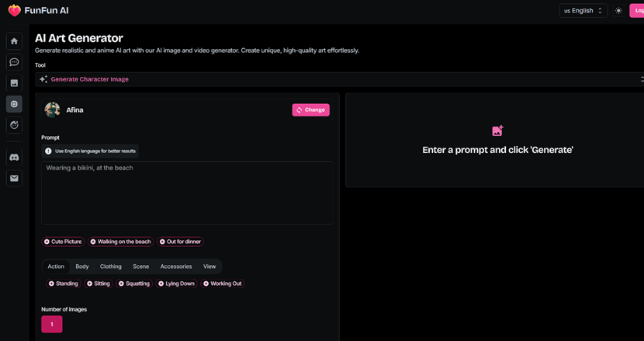Click the FunFun AI heart logo

click(x=14, y=11)
